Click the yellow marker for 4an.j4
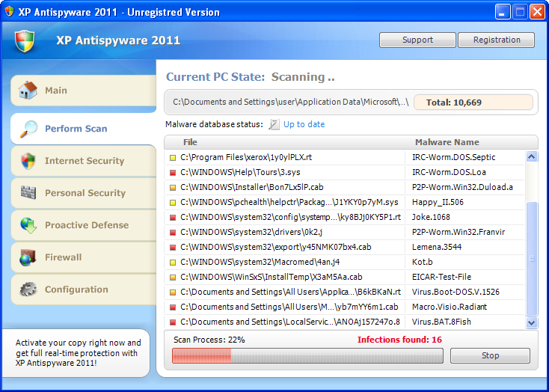549x392 pixels. [x=172, y=263]
